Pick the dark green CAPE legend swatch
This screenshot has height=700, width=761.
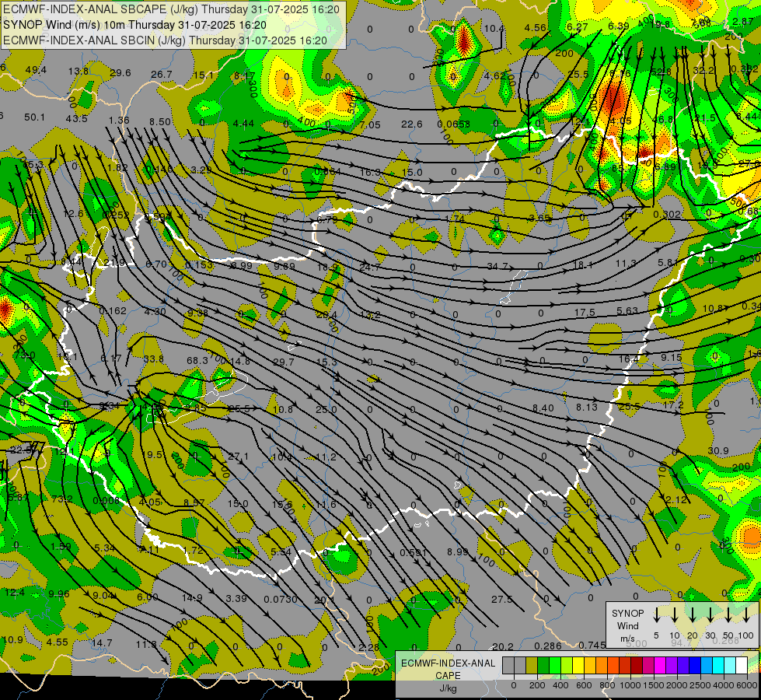(x=543, y=665)
